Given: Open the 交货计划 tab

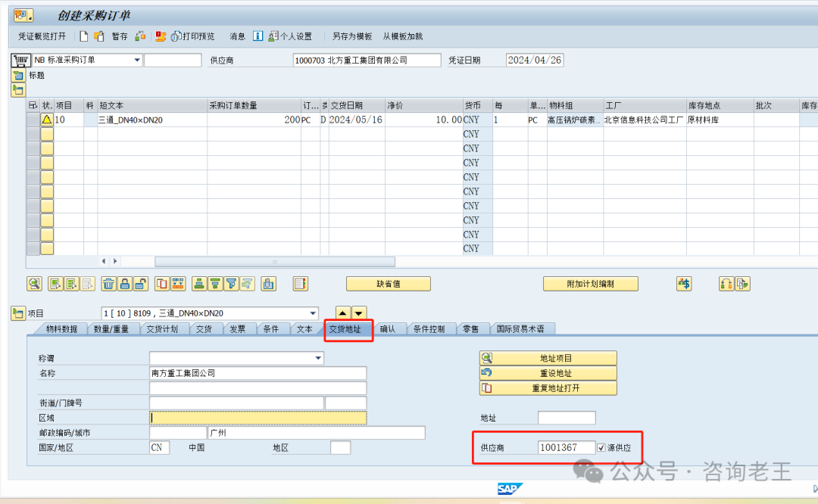Looking at the screenshot, I should click(x=162, y=329).
